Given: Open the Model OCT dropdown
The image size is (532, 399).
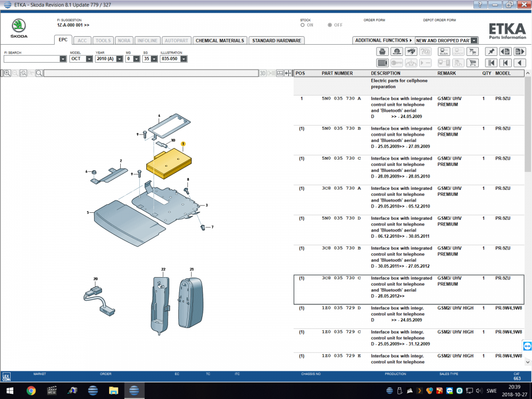Looking at the screenshot, I should click(x=89, y=59).
